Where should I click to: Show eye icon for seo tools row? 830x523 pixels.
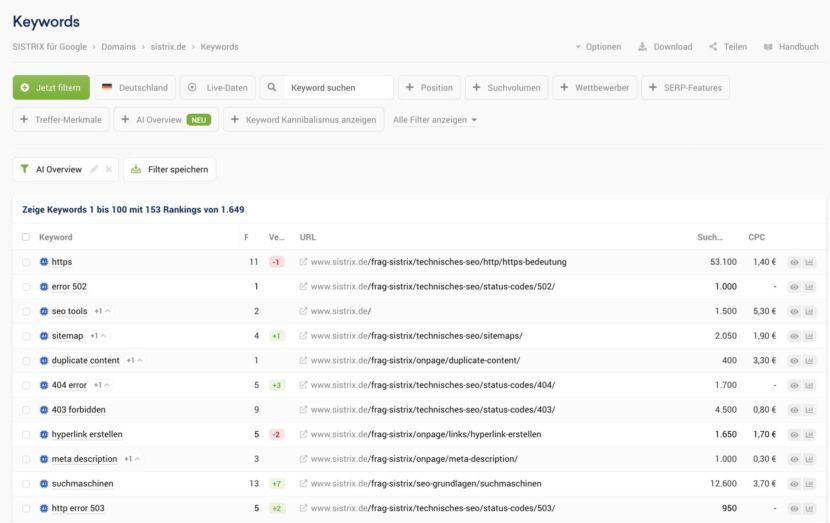click(x=794, y=311)
